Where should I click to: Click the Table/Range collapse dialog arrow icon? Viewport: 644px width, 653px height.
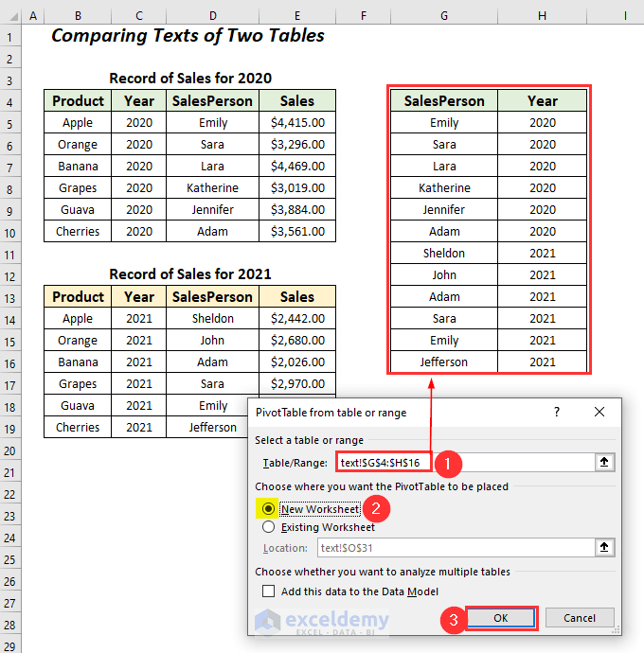coord(604,462)
